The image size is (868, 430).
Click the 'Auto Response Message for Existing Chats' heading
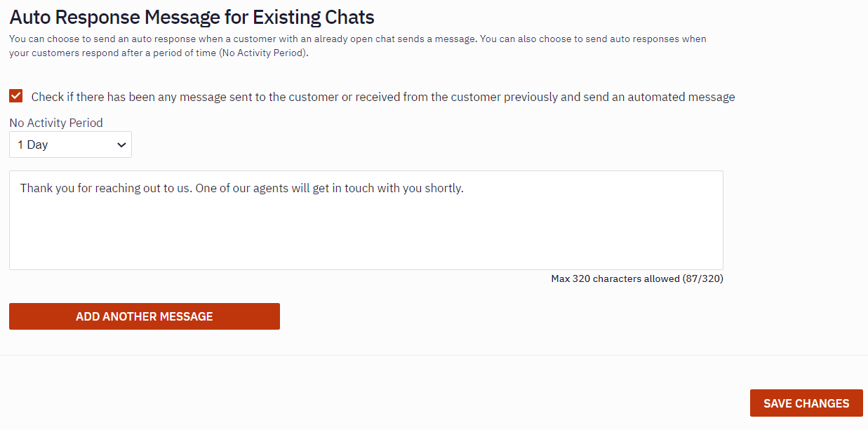(x=192, y=17)
